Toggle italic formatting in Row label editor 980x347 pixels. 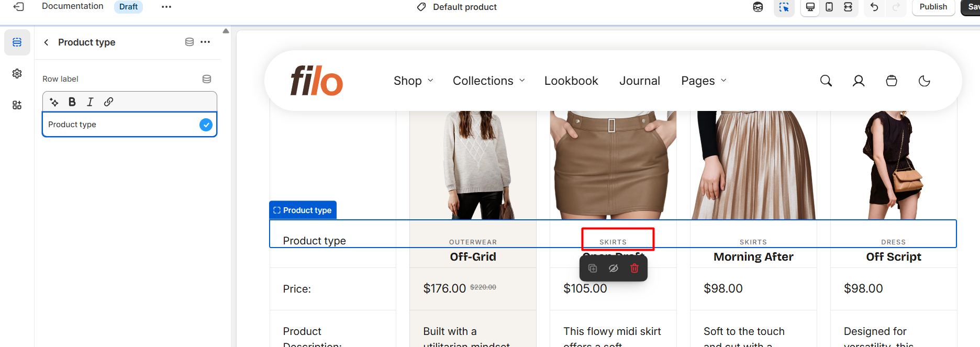click(x=90, y=102)
